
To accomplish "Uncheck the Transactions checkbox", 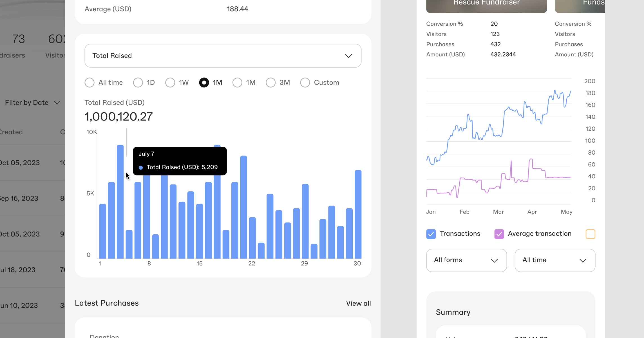I will 431,234.
